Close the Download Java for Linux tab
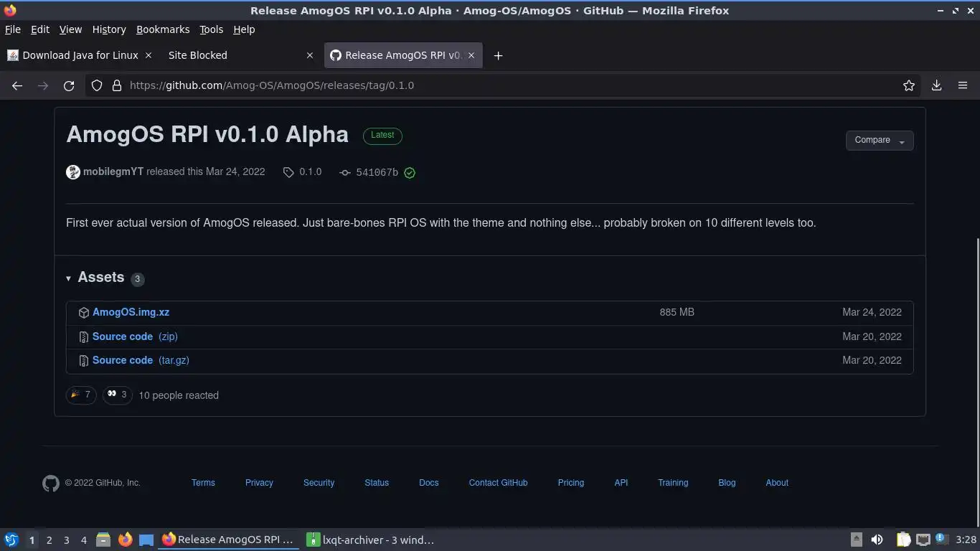 tap(149, 55)
